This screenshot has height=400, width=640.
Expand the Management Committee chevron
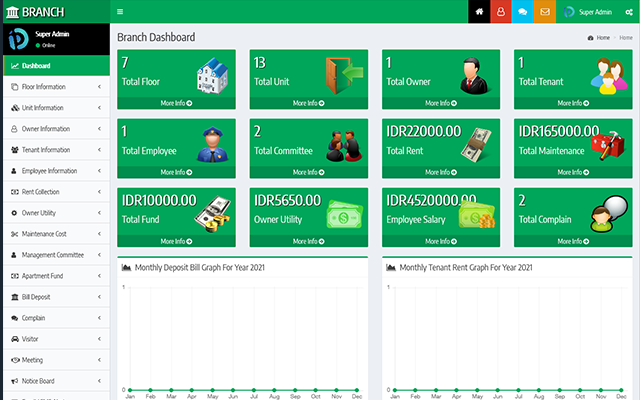pyautogui.click(x=99, y=255)
